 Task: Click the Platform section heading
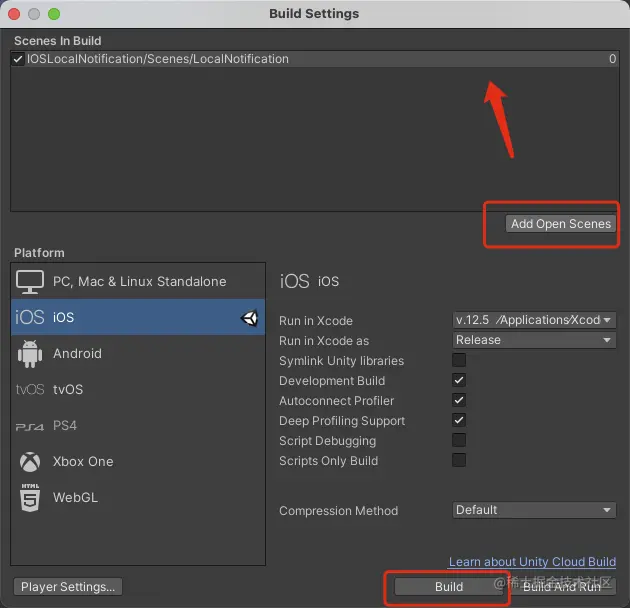pos(39,253)
